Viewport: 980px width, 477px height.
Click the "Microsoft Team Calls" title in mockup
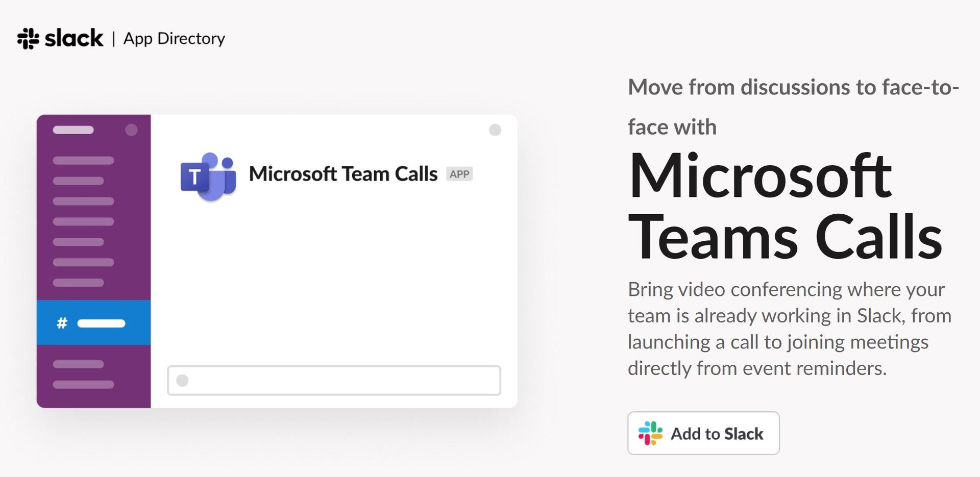(x=343, y=174)
